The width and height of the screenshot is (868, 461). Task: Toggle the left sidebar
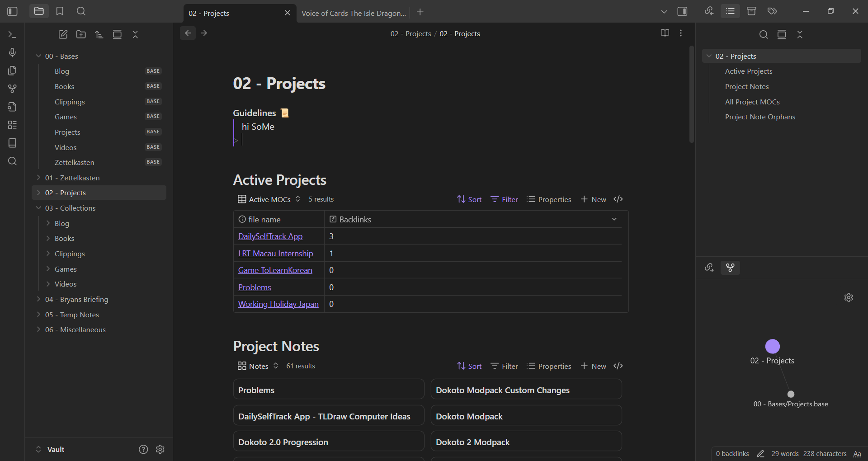click(x=12, y=11)
